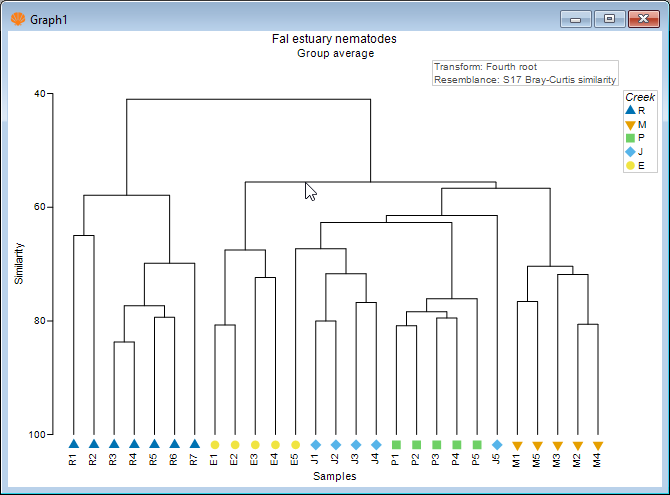The width and height of the screenshot is (670, 495).
Task: Click the 'Similarity' y-axis label
Action: point(19,264)
